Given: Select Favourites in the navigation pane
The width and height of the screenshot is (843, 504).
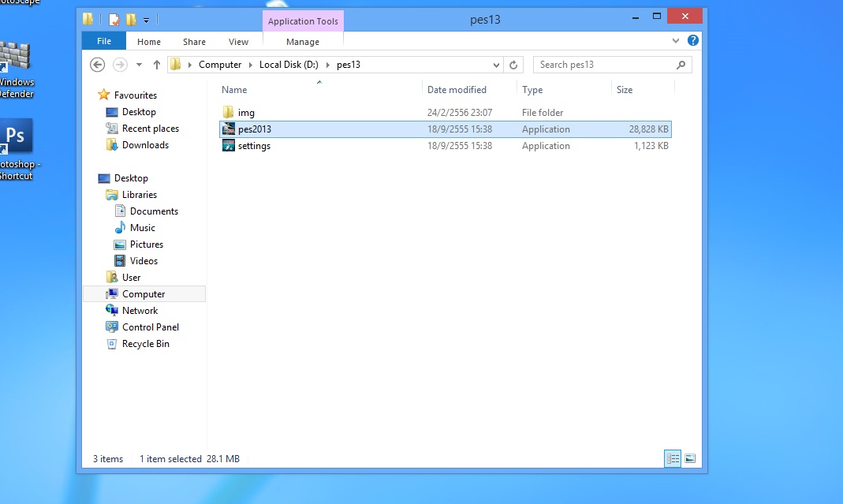Looking at the screenshot, I should coord(136,95).
